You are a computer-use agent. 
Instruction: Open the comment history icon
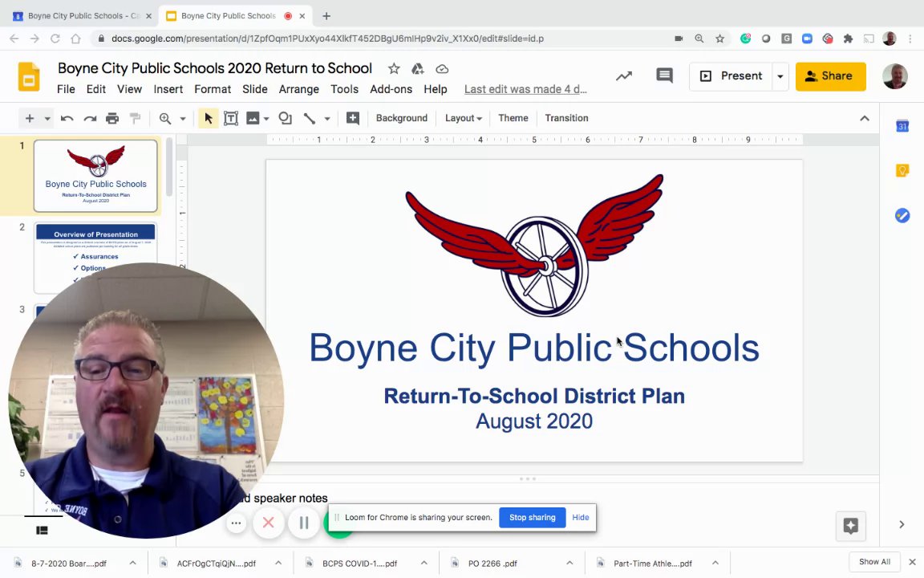(x=664, y=75)
